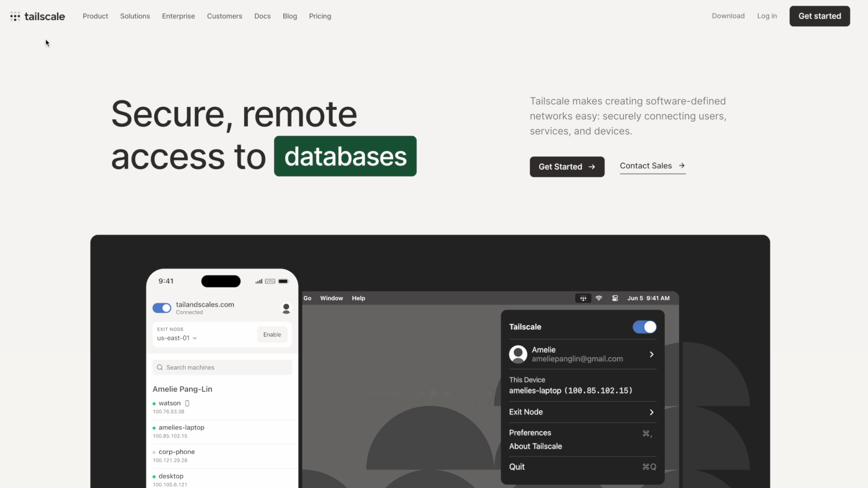Image resolution: width=868 pixels, height=488 pixels.
Task: Click the phone VPN status icon
Action: tap(270, 281)
